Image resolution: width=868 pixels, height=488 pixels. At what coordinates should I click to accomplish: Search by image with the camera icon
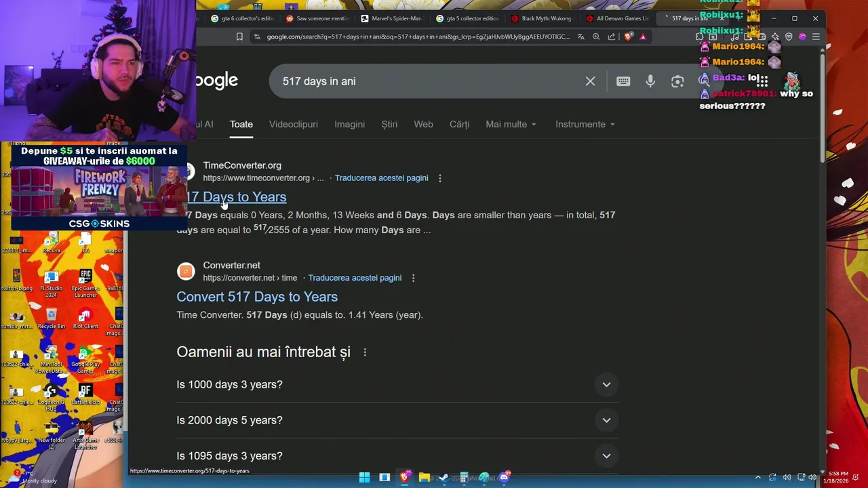677,81
